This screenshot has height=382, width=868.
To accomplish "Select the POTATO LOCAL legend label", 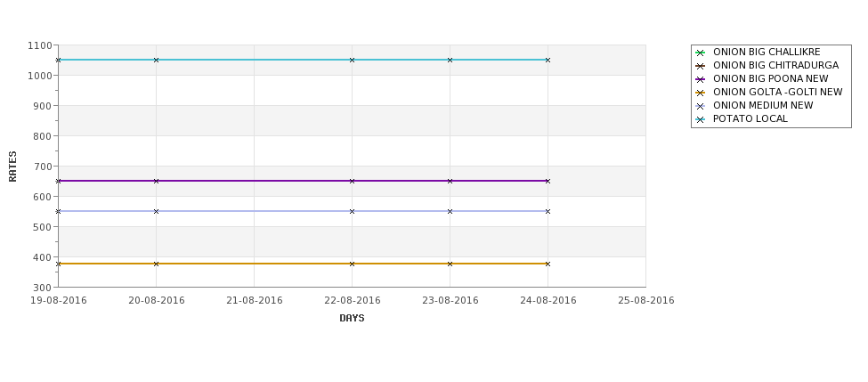I will click(x=750, y=119).
